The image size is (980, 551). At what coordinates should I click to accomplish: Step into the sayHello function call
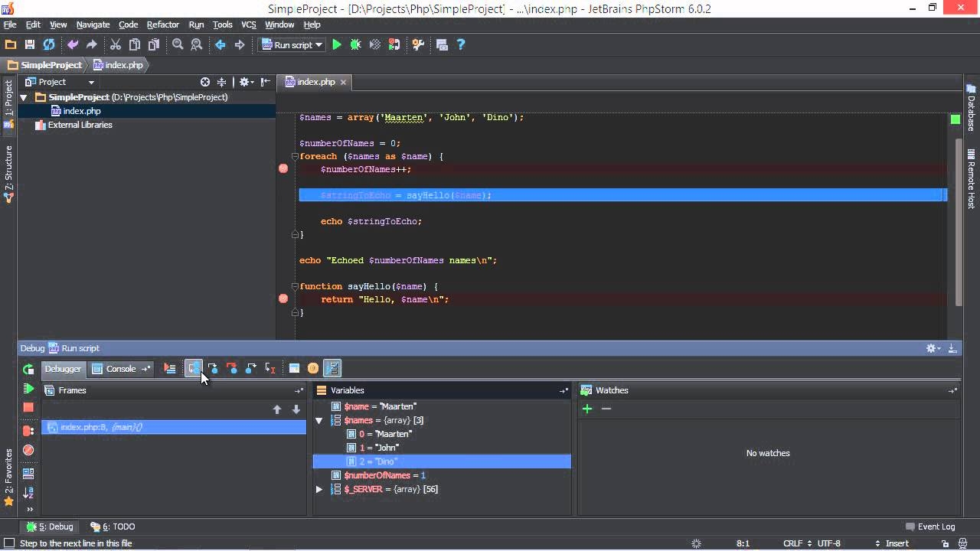pyautogui.click(x=214, y=369)
